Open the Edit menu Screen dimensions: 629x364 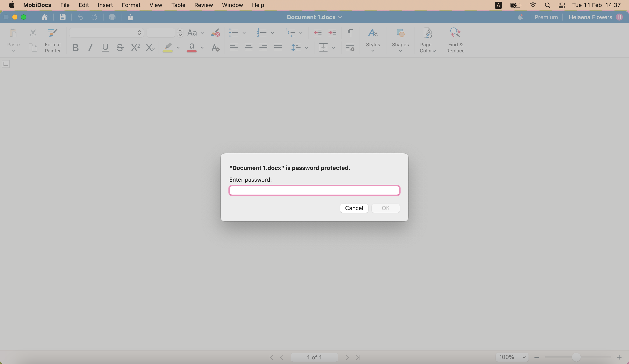point(84,5)
